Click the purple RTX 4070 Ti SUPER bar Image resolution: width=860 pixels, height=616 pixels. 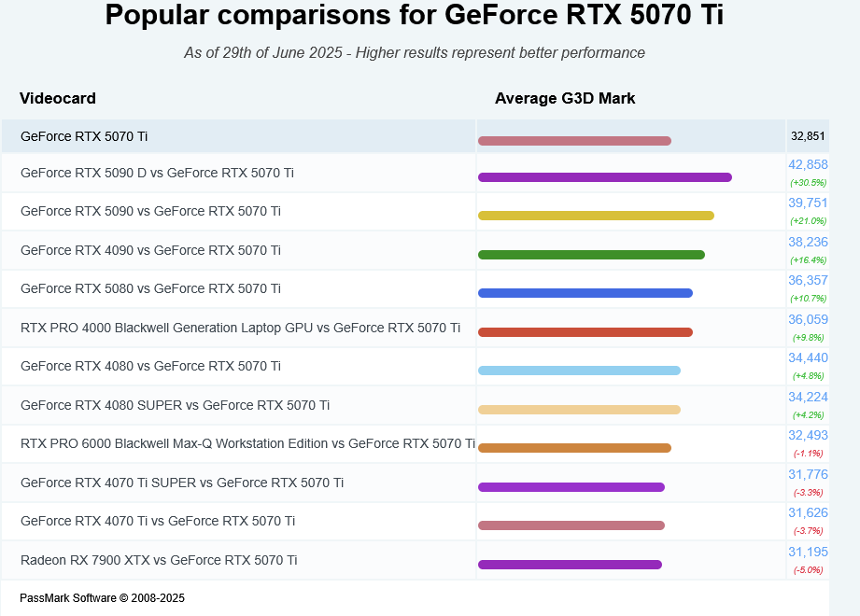coord(571,487)
